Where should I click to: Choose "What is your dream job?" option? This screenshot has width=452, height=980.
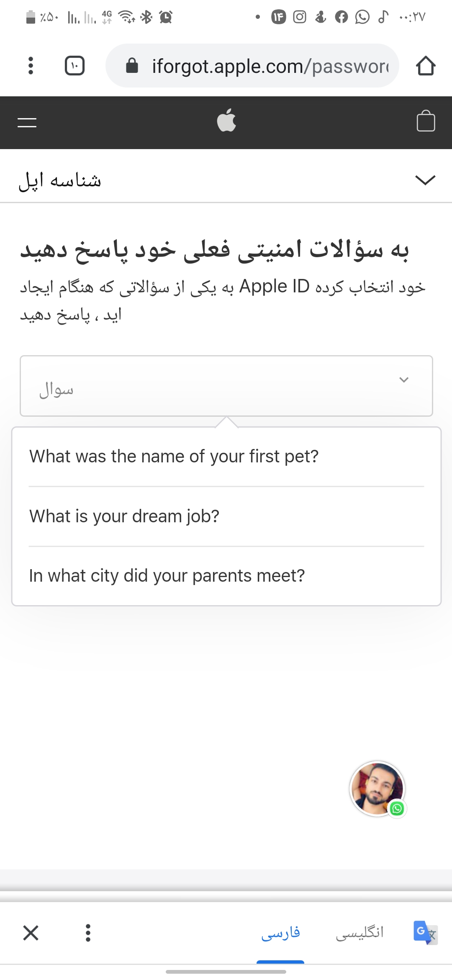click(x=124, y=516)
